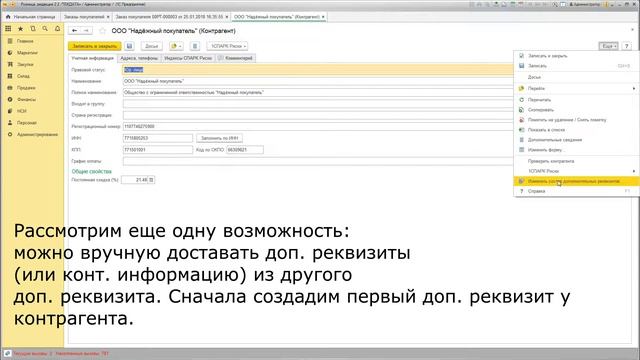
Task: Open the Администрирование section
Action: (x=37, y=134)
